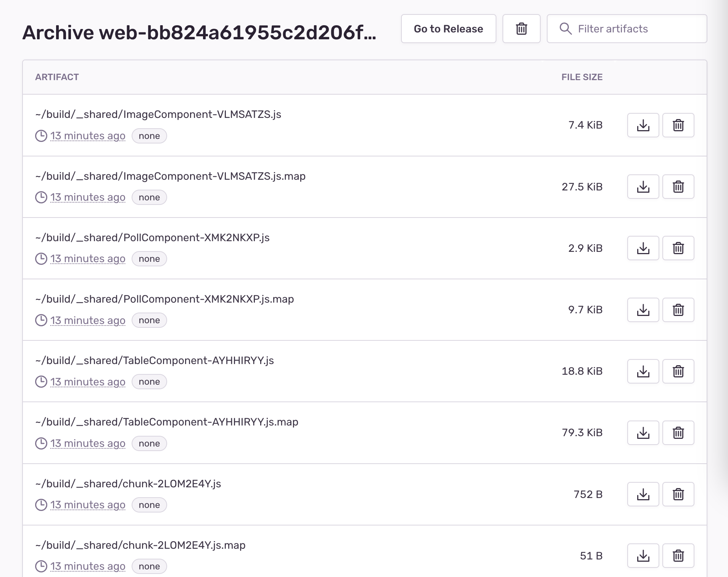Click the 'none' tag under PollComponent-XMK2NKXP.js

pos(149,259)
